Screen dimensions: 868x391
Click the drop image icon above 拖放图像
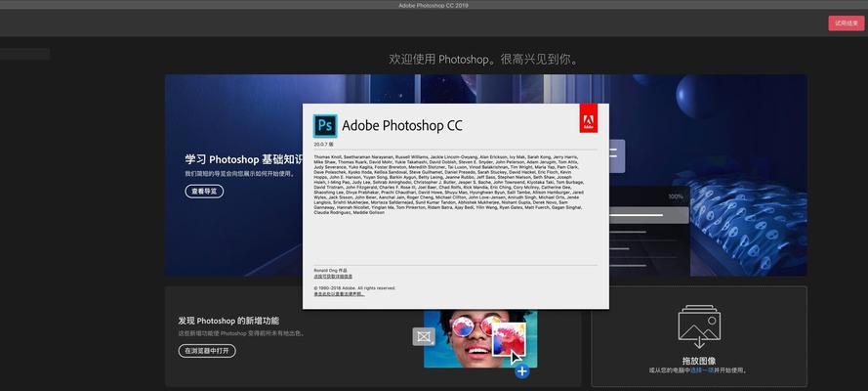(x=699, y=326)
